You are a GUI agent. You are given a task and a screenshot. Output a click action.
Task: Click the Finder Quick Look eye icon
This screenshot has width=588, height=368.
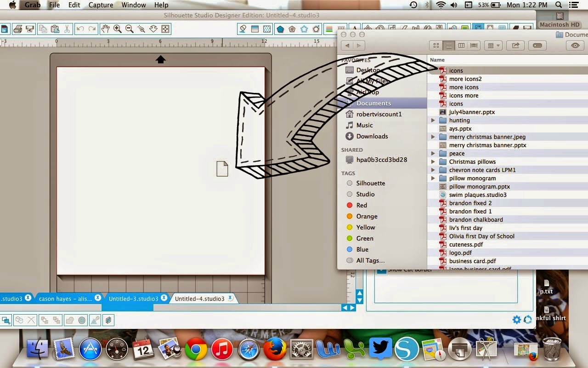pos(575,46)
